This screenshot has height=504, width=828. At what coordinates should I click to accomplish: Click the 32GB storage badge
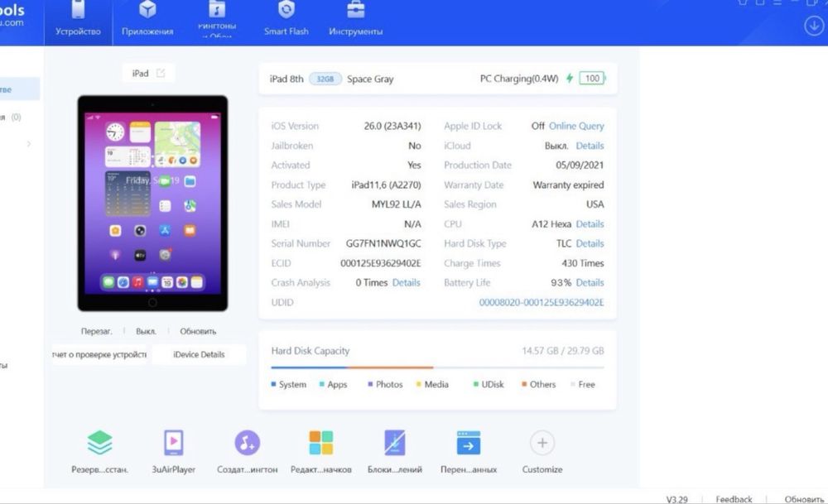pos(325,79)
